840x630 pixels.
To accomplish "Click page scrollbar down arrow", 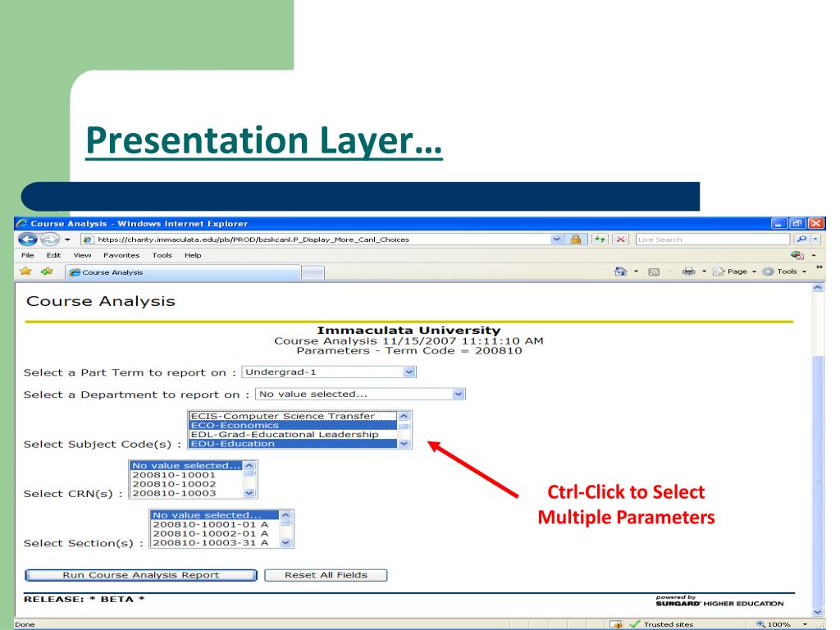I will 818,612.
